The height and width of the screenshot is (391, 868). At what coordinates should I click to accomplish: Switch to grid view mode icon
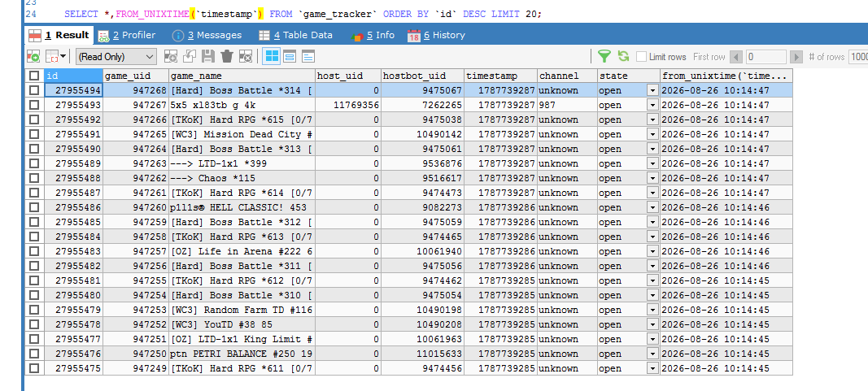[271, 56]
